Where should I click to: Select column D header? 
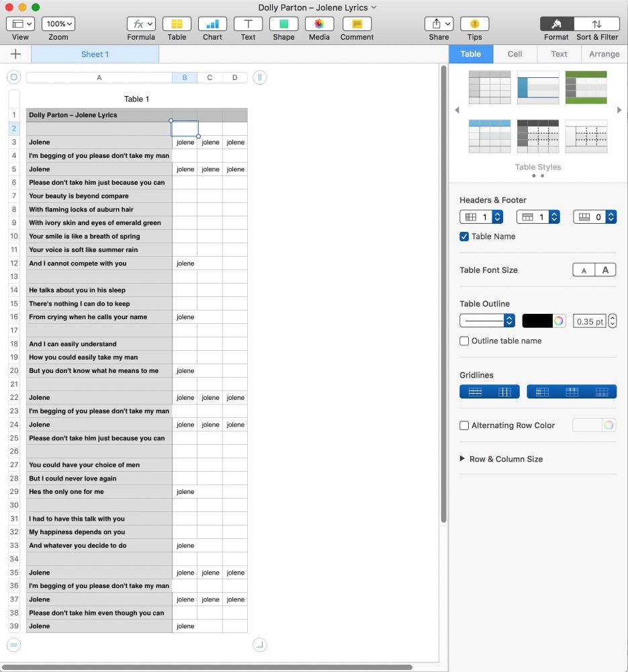click(x=235, y=77)
